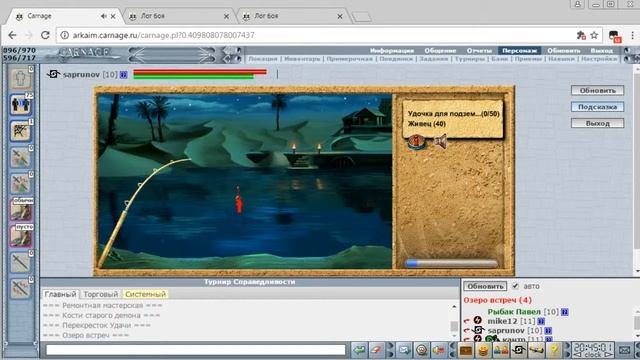Screen dimensions: 640x360
Task: Open the Настройки submenu link
Action: tap(599, 59)
